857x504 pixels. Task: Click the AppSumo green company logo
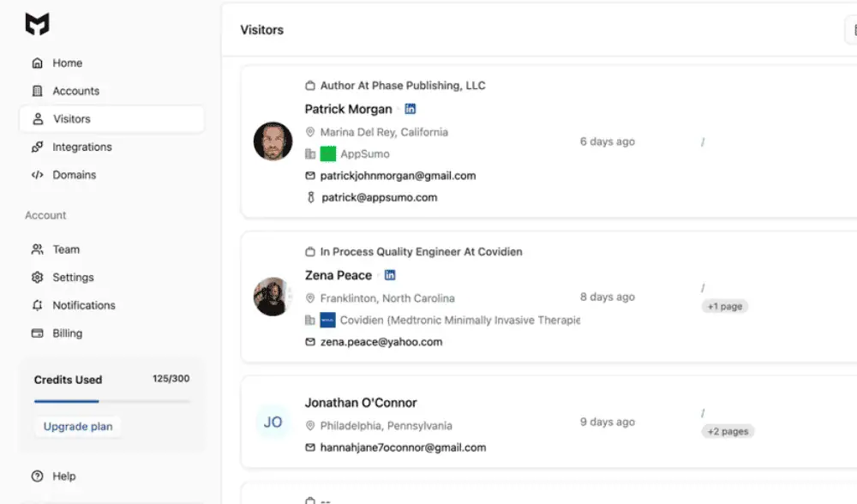pyautogui.click(x=327, y=154)
